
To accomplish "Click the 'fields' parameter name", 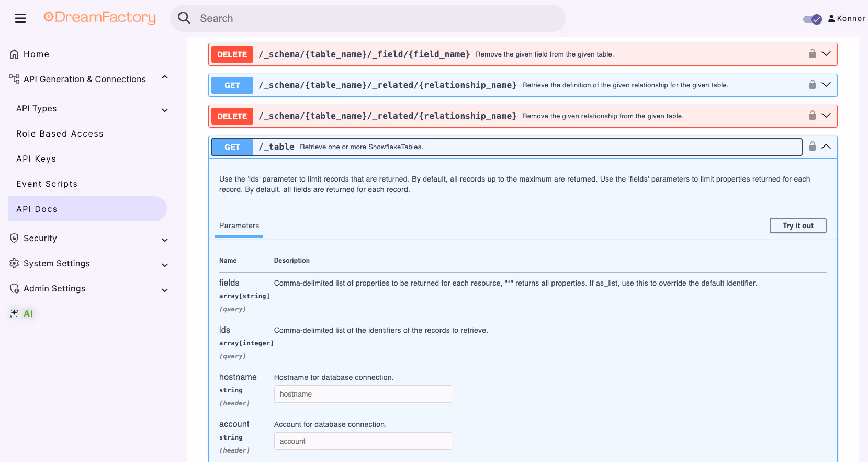I will (x=229, y=283).
